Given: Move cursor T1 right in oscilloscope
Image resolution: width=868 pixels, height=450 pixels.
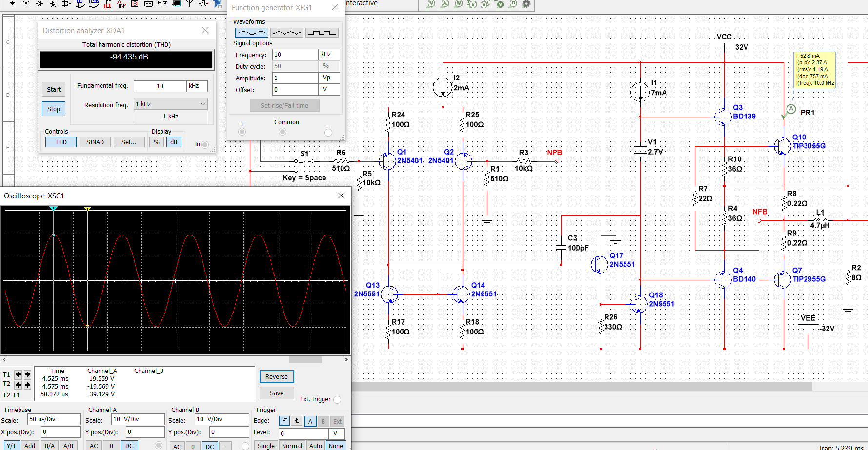Looking at the screenshot, I should point(27,374).
